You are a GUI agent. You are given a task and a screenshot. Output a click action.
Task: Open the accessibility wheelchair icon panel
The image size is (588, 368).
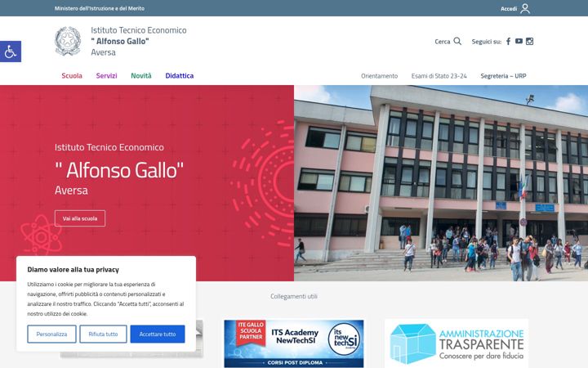(x=11, y=52)
